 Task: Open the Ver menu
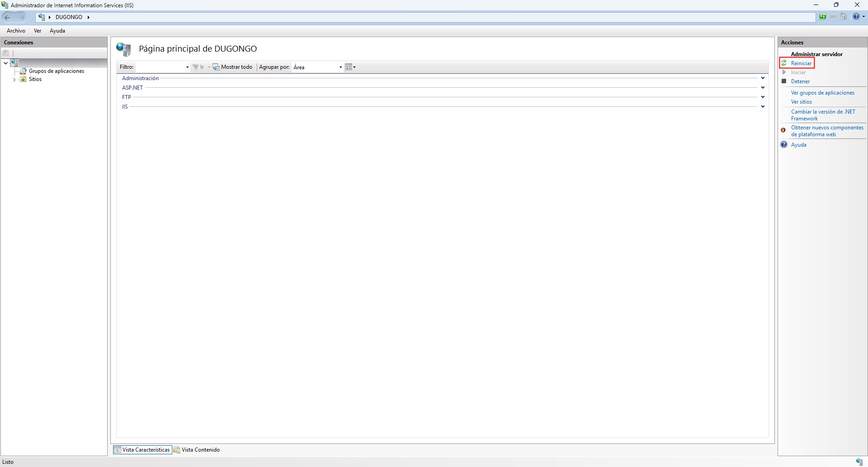[x=38, y=31]
